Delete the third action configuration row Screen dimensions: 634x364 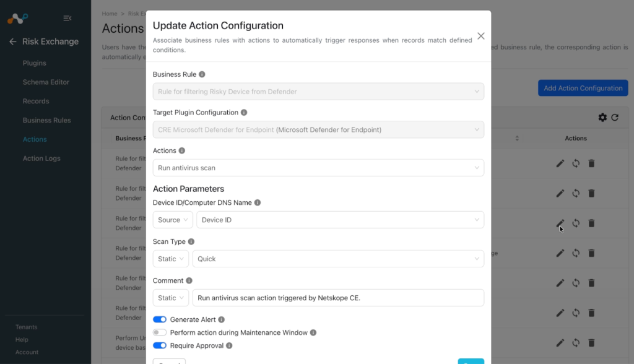pos(591,223)
